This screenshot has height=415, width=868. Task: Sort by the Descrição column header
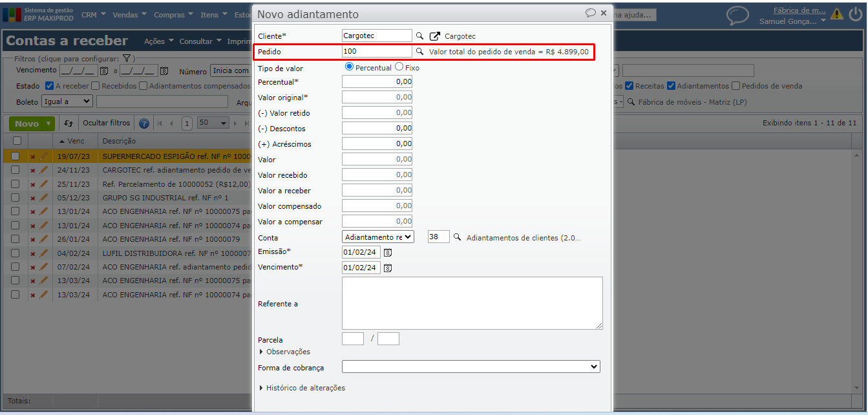119,141
